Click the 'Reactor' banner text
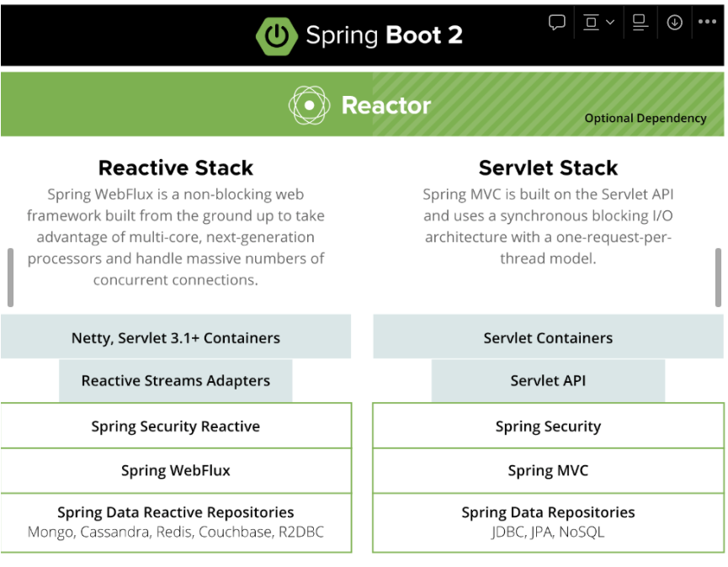Image resolution: width=728 pixels, height=567 pixels. [386, 105]
